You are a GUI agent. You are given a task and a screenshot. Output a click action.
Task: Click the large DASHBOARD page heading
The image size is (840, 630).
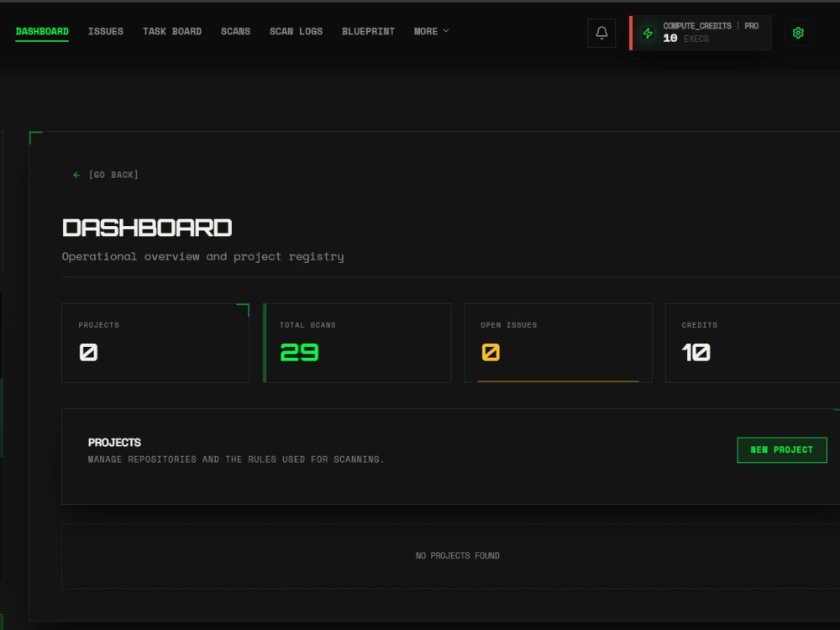[147, 228]
